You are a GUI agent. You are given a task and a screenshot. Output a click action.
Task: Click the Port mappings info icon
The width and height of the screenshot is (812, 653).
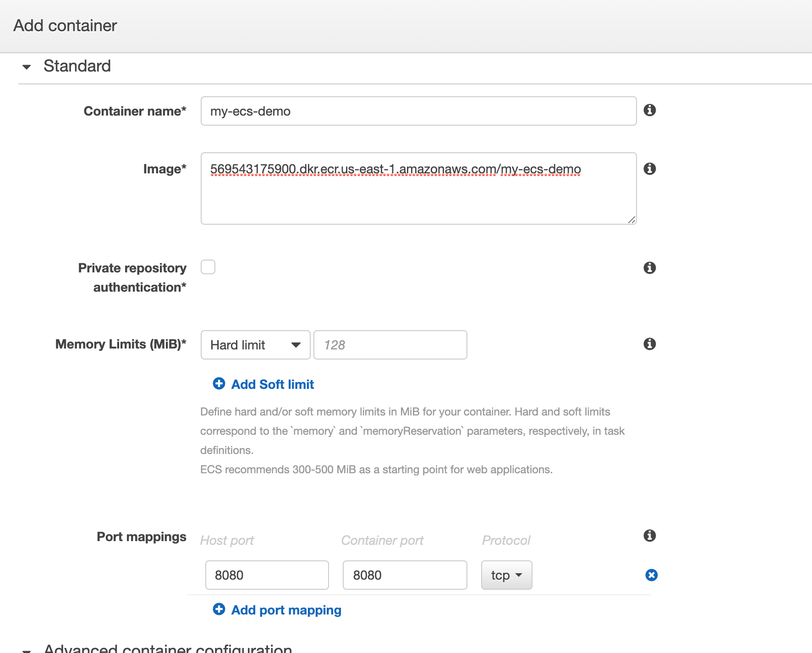point(650,536)
